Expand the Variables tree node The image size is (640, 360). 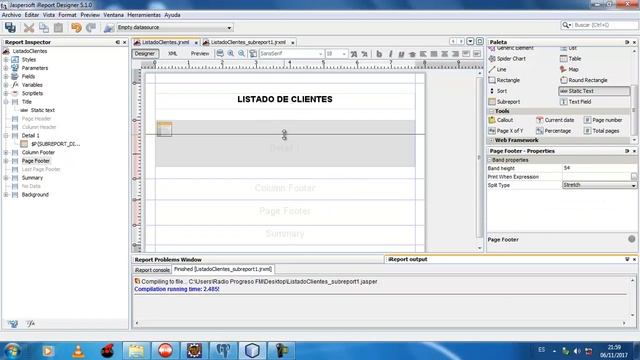pos(6,85)
